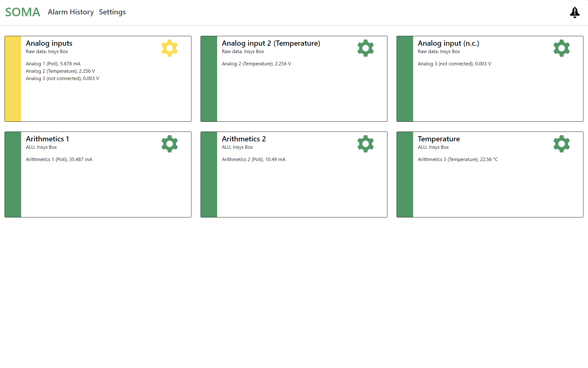Viewport: 588px width, 368px height.
Task: Click the Arithmetics 2 (Poti), 10.49 mA value
Action: [x=254, y=159]
